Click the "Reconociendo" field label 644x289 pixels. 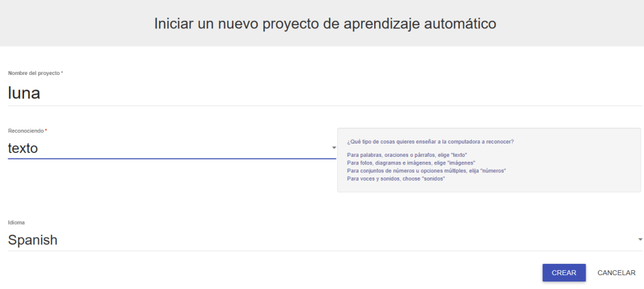(x=26, y=130)
